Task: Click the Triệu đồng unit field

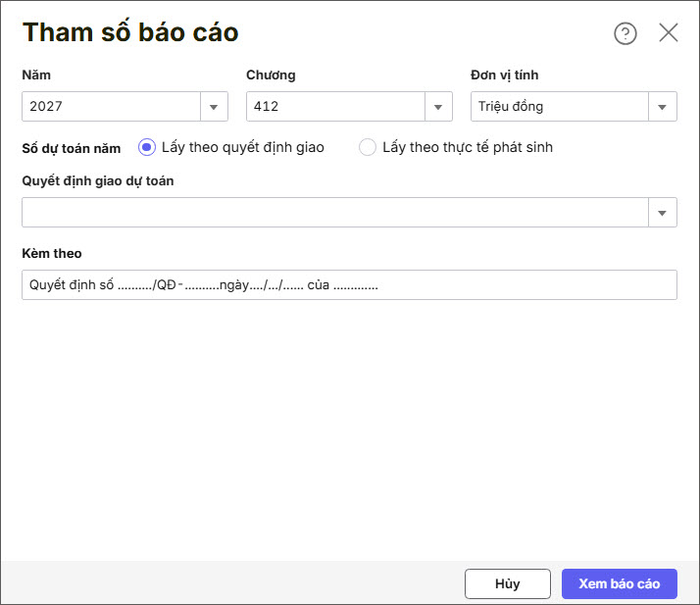Action: [x=559, y=107]
